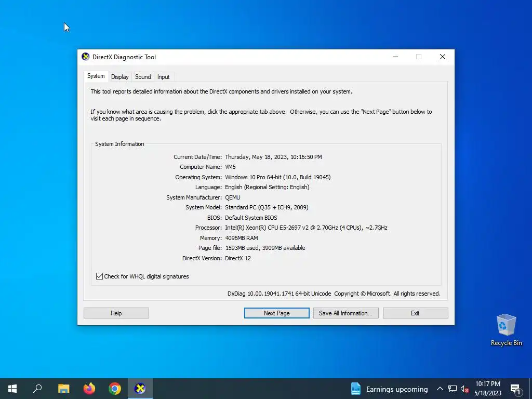The image size is (532, 399).
Task: Open the Earnings upcoming news widget
Action: [x=389, y=389]
